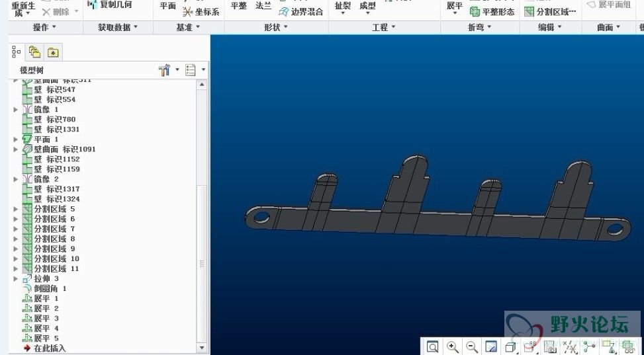Image resolution: width=644 pixels, height=355 pixels.
Task: Select 壁 标识1331 in the model tree
Action: [51, 130]
